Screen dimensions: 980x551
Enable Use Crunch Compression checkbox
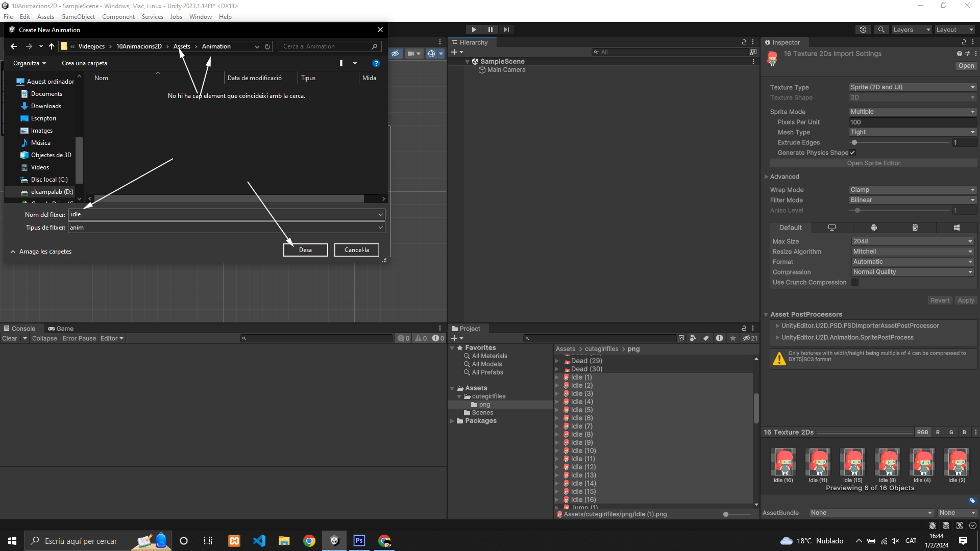click(x=855, y=282)
